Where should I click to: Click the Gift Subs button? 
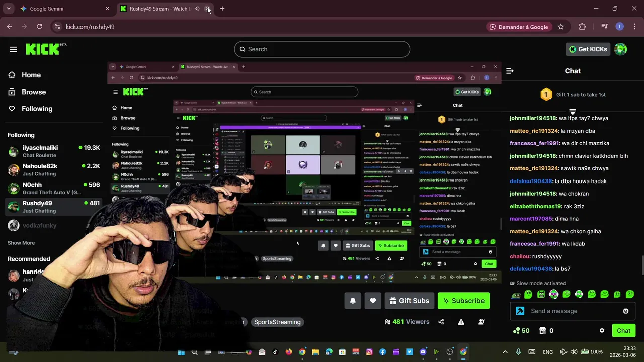click(410, 301)
